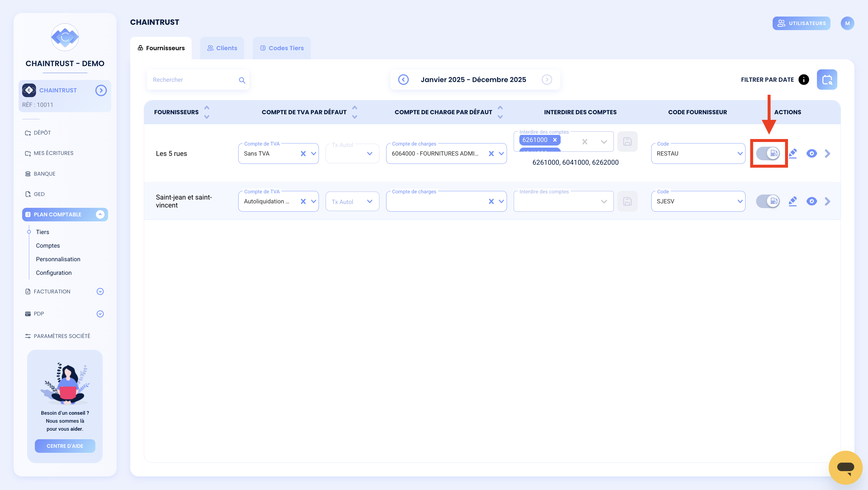Clear Sans TVA value for Les 5 rues
Viewport: 868px width, 490px height.
tap(303, 154)
